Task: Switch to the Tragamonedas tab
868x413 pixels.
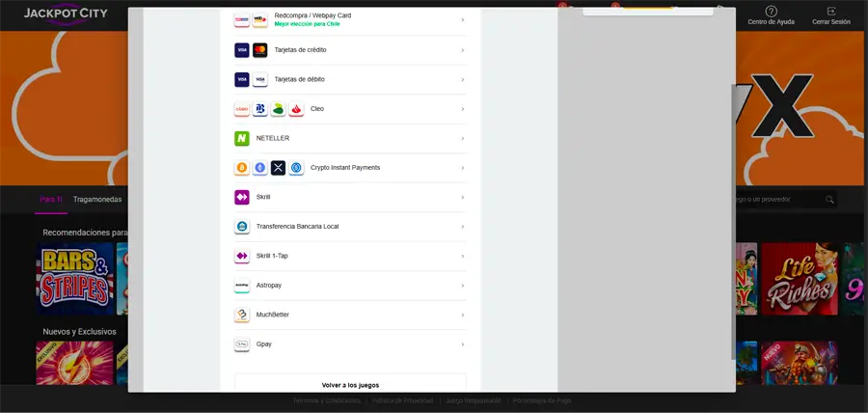Action: click(97, 200)
